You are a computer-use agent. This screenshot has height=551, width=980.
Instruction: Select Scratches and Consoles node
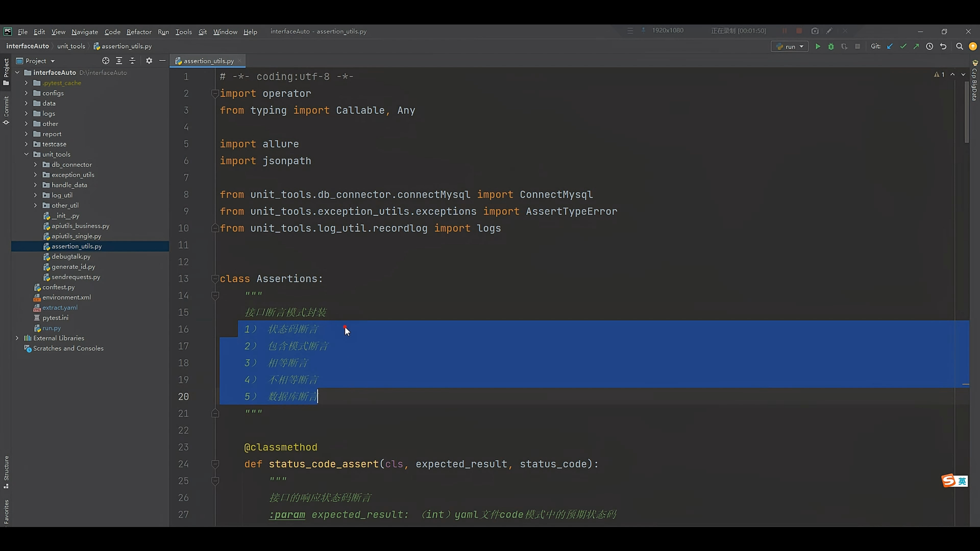click(x=68, y=348)
